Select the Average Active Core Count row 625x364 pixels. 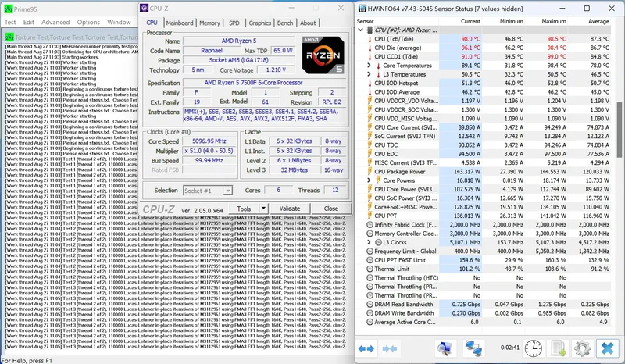tap(483, 322)
